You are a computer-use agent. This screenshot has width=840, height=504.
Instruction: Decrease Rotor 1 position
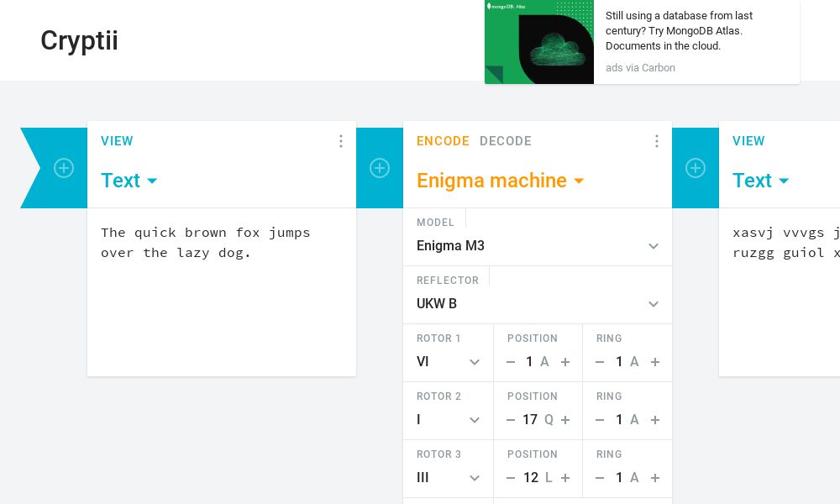[511, 362]
